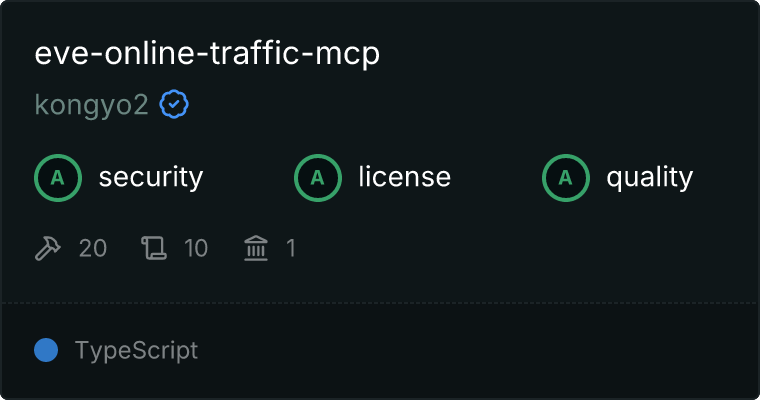Click the TypeScript language label
The image size is (760, 400).
click(x=136, y=351)
